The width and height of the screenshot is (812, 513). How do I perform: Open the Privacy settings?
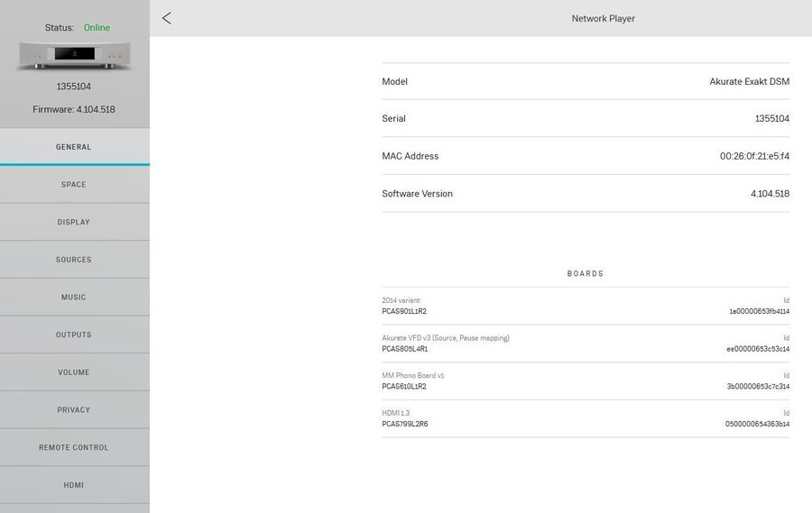74,410
